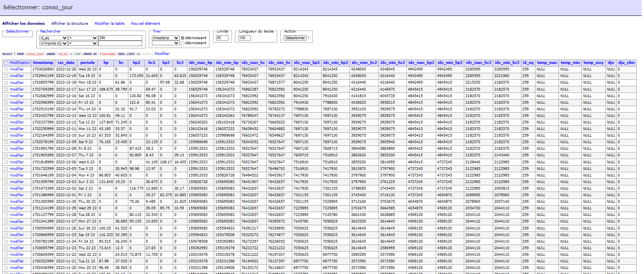This screenshot has width=644, height=274.
Task: Click the Longueur du texte field
Action: click(x=245, y=38)
